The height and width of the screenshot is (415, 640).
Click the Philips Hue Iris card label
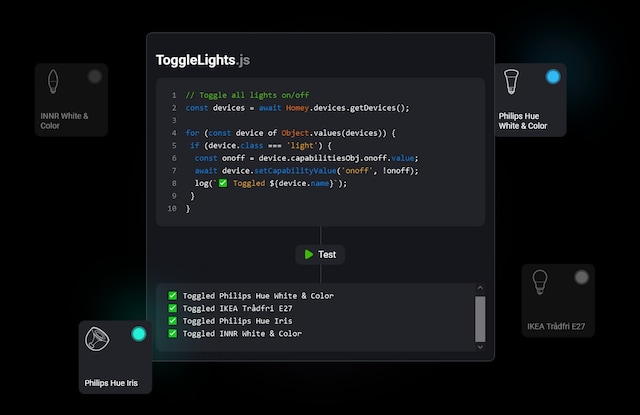tap(110, 382)
